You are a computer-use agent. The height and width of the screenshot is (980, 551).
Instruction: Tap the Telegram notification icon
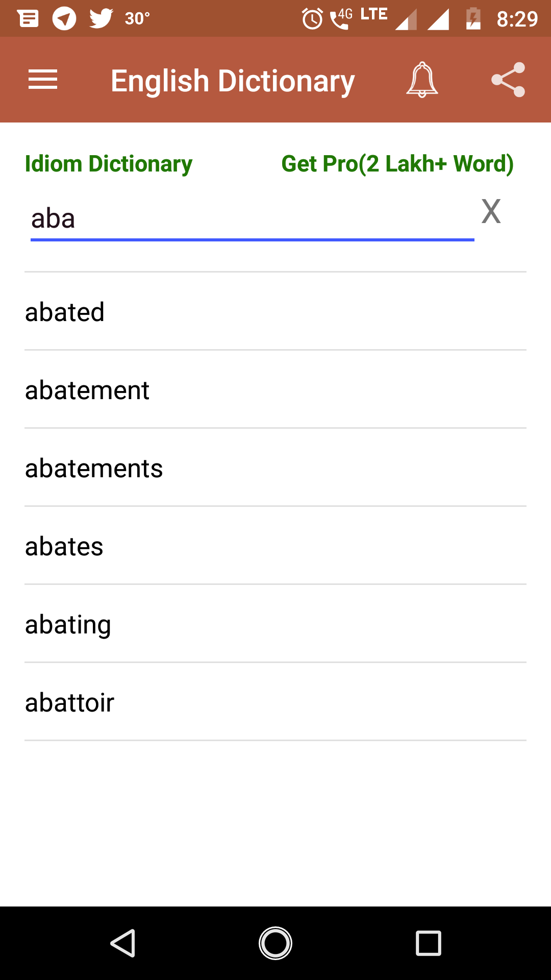coord(64,18)
